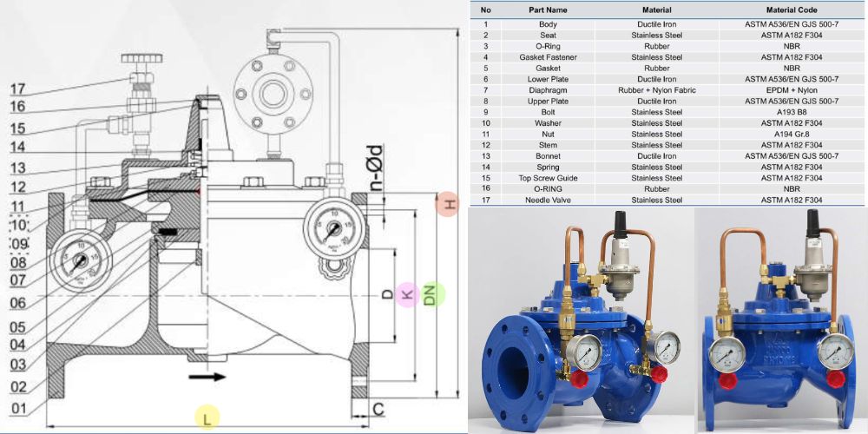Screen dimensions: 868x434
Task: Click the right pressure gauge in the drawing
Action: click(333, 227)
